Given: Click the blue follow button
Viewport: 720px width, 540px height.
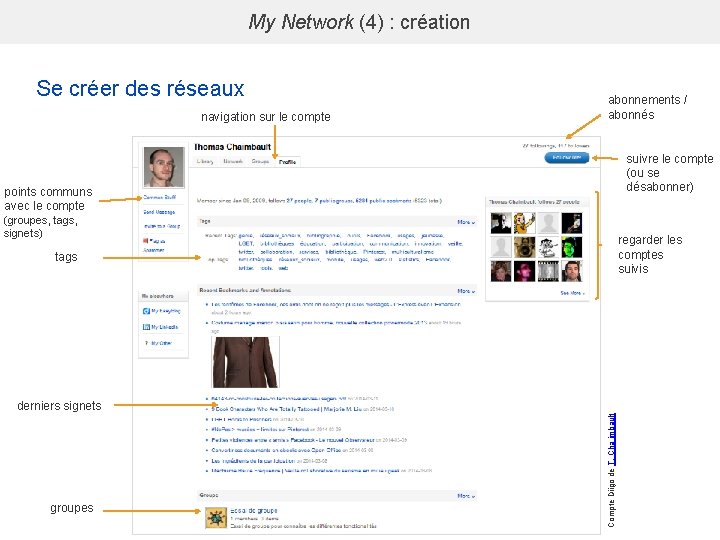Looking at the screenshot, I should 567,158.
